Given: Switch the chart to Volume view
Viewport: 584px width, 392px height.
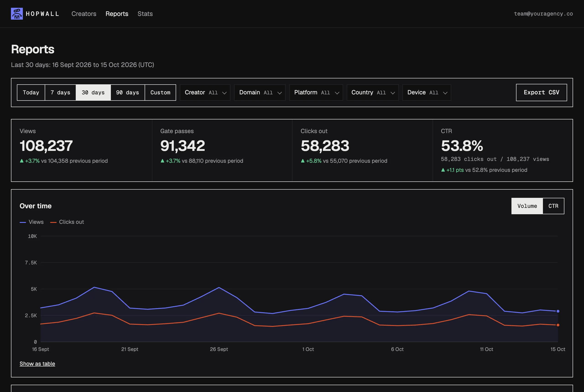Looking at the screenshot, I should click(527, 206).
